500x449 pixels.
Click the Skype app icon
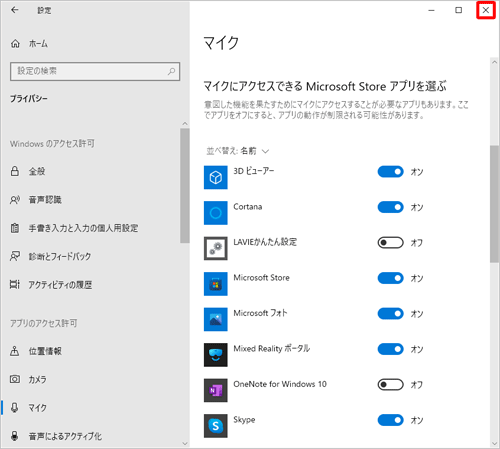[216, 426]
